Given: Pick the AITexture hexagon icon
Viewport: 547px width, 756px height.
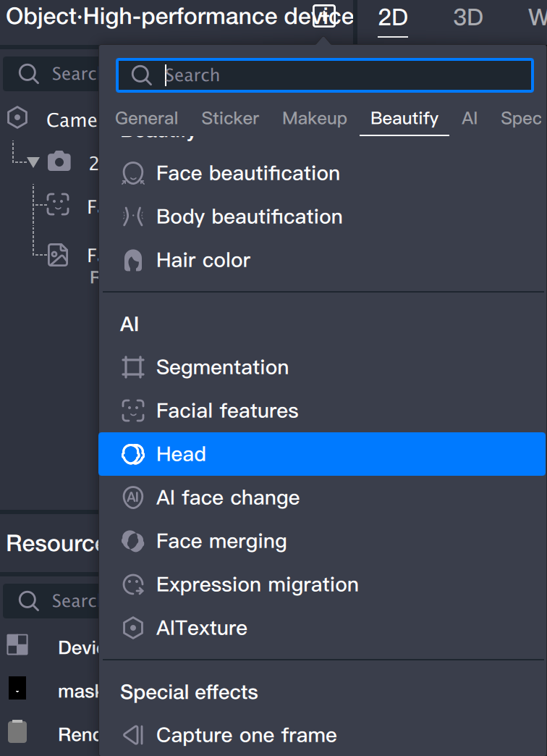Looking at the screenshot, I should pos(133,629).
